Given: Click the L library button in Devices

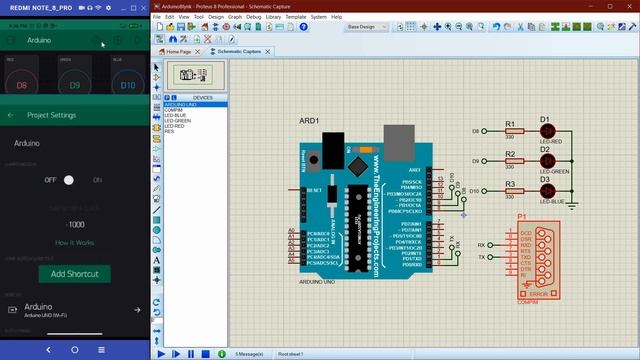Looking at the screenshot, I should click(174, 98).
